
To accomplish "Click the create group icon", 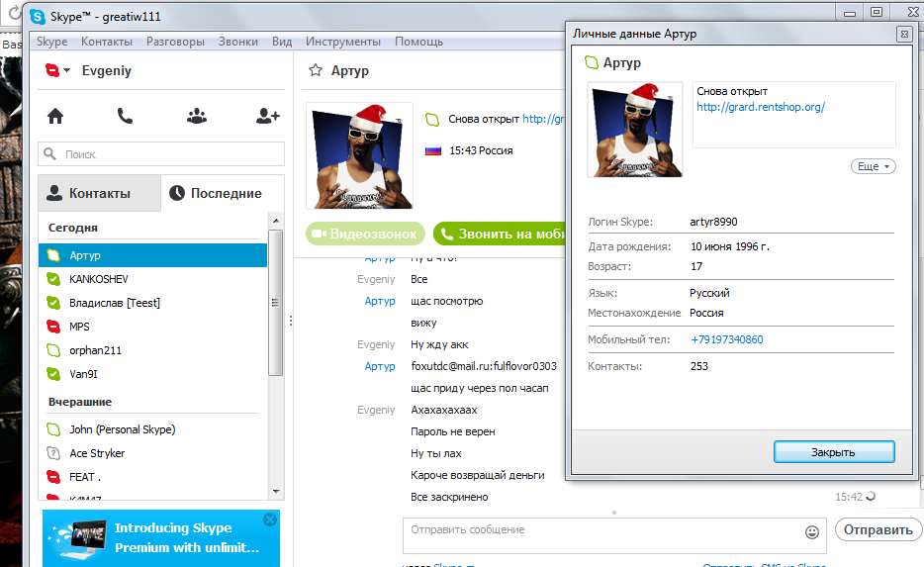I will [x=197, y=116].
